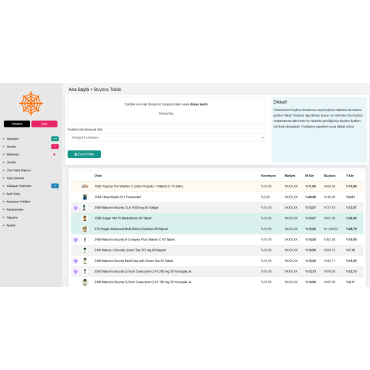
Task: Open the thumbnail for Q-Sorb Coenzyme Q-10 100 mg
Action: tap(85, 282)
